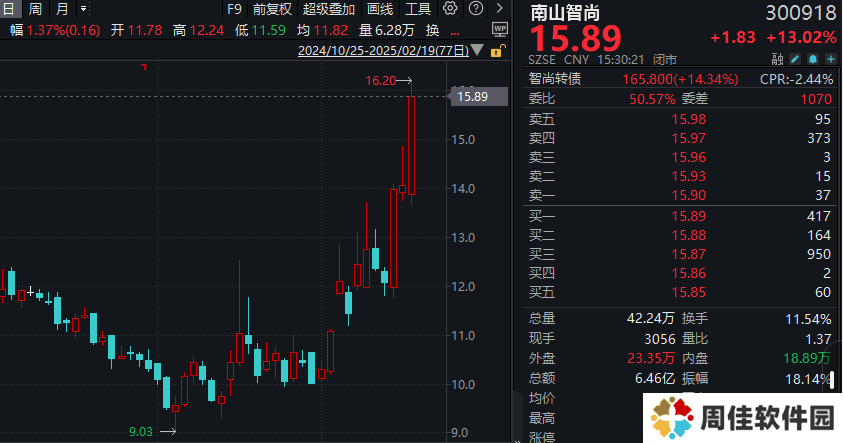Open the period dropdown arrow after 月
843x443 pixels.
83,9
